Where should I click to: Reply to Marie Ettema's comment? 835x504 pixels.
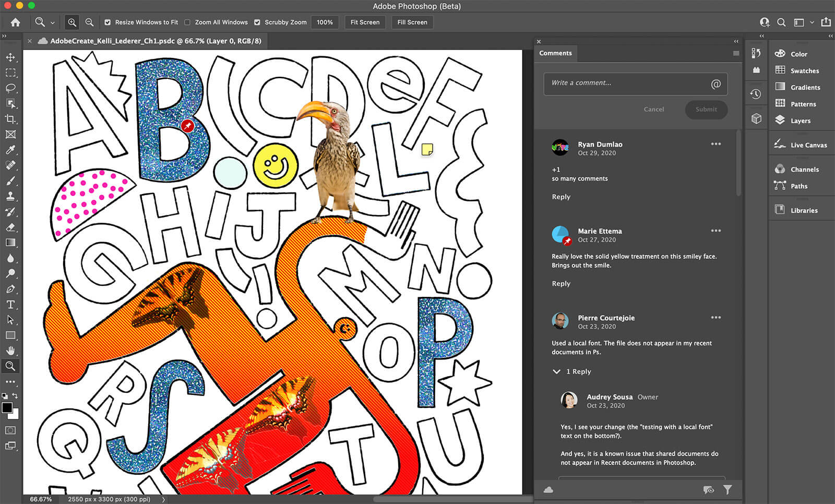point(561,283)
